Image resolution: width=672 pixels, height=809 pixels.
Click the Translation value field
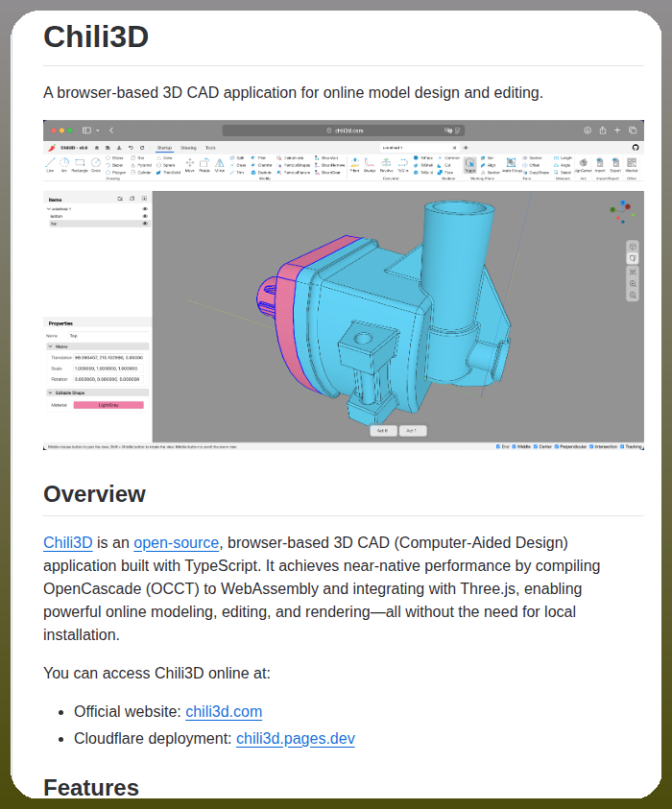click(108, 358)
